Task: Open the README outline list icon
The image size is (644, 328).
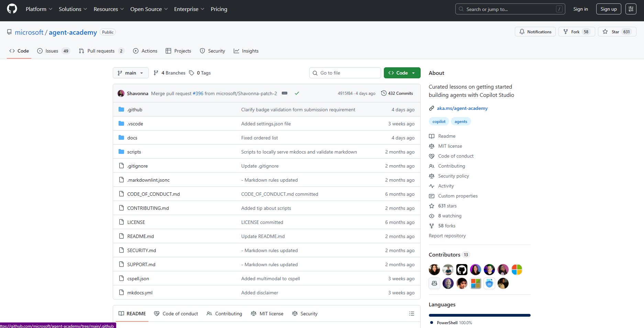Action: click(x=412, y=314)
